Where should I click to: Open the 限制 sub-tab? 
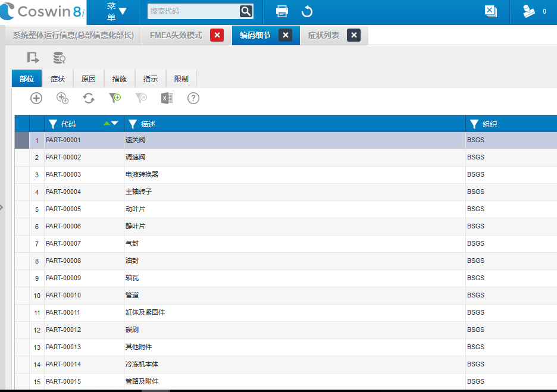181,79
